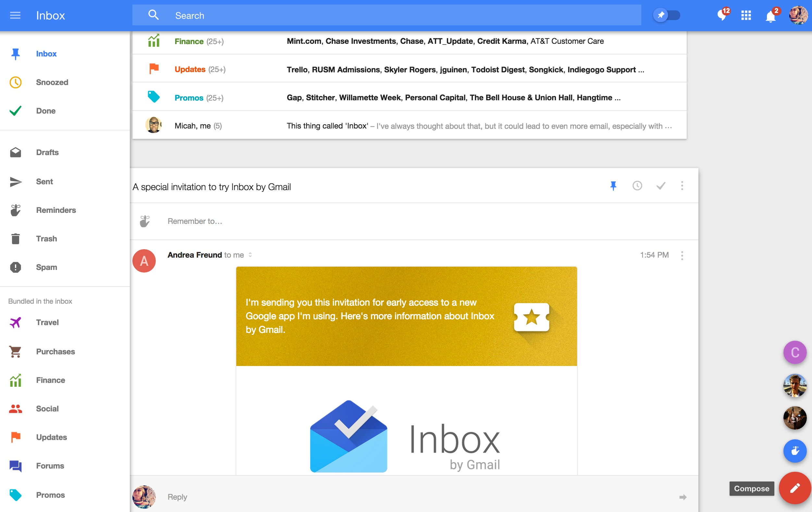Toggle the pin on the invitation email
This screenshot has height=512, width=812.
click(x=613, y=186)
